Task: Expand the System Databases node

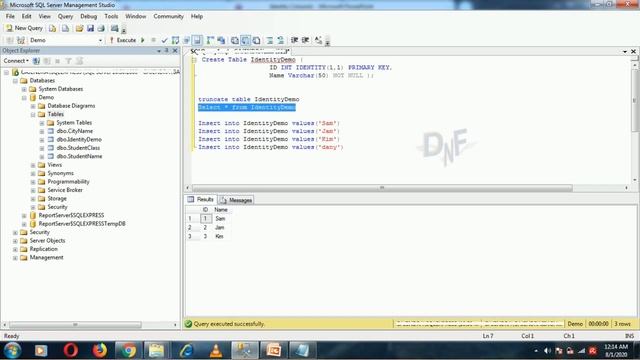Action: pos(24,89)
